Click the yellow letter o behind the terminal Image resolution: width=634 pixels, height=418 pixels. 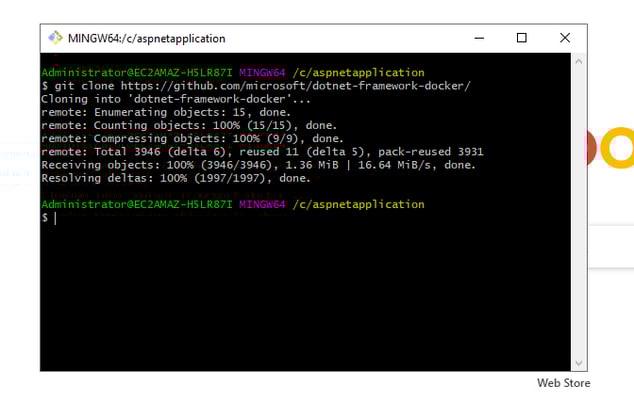pos(619,148)
